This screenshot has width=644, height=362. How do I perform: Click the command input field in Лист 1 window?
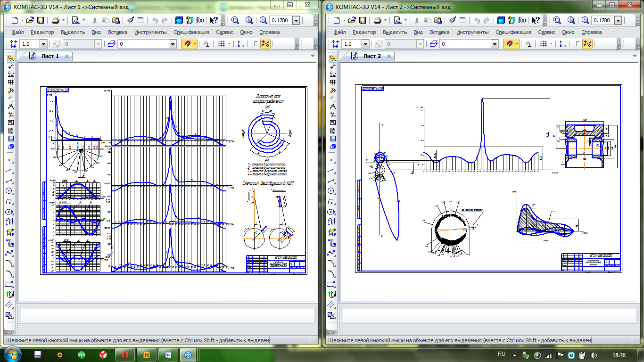[166, 314]
